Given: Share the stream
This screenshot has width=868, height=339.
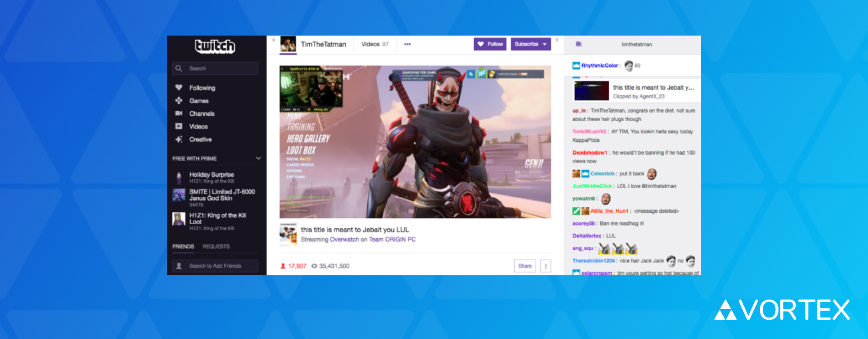Looking at the screenshot, I should click(x=525, y=266).
